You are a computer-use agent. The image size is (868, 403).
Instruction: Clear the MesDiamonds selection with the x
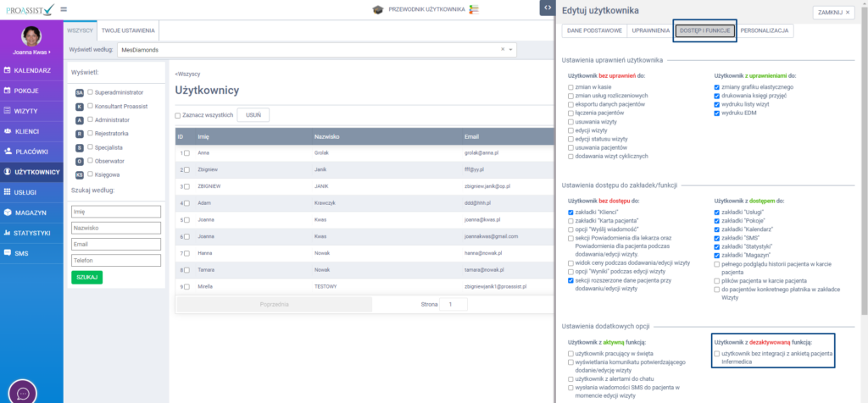pyautogui.click(x=502, y=50)
